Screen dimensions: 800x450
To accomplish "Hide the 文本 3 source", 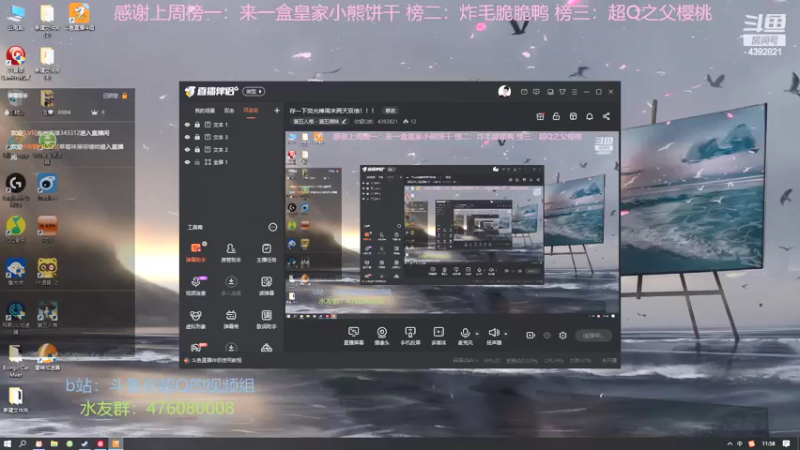I will point(187,137).
